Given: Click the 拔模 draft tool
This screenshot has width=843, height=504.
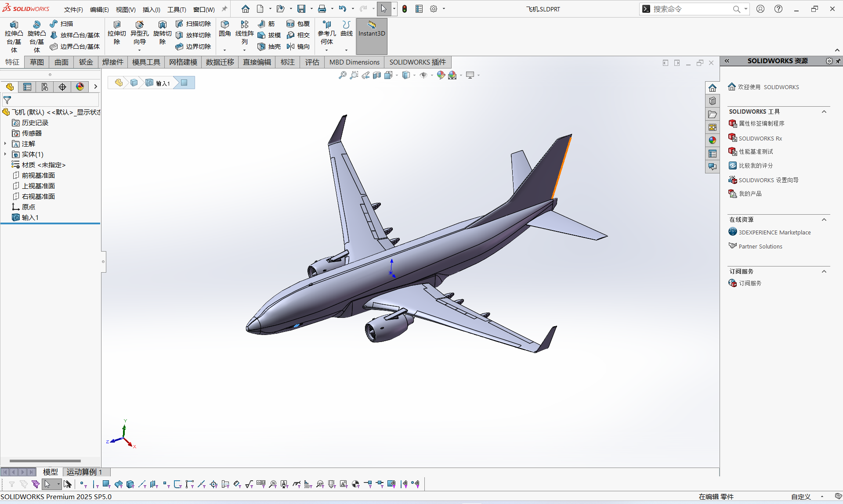Looking at the screenshot, I should coord(269,35).
